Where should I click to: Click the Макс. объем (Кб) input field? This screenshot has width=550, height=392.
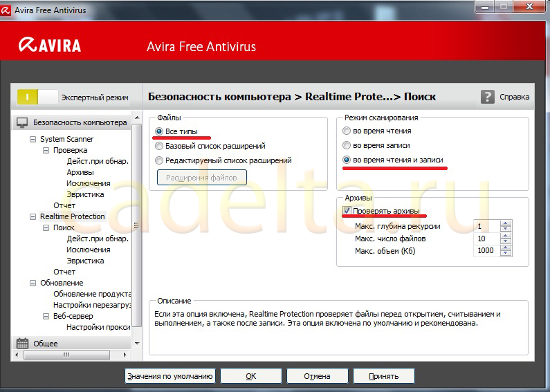coord(486,251)
